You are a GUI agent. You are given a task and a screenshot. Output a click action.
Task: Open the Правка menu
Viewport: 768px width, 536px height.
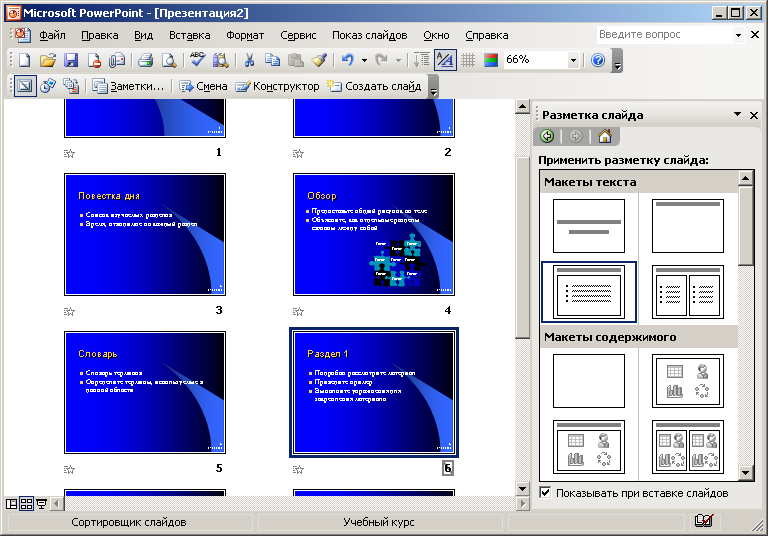pyautogui.click(x=99, y=35)
